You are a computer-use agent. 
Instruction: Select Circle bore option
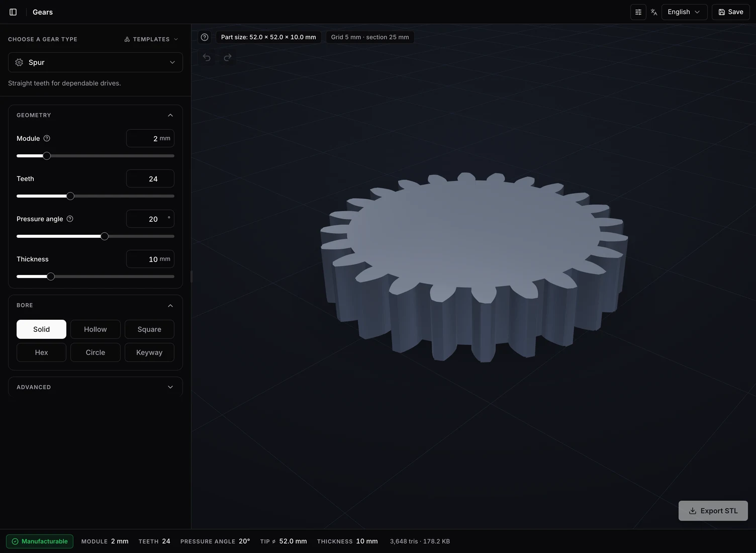(96, 352)
